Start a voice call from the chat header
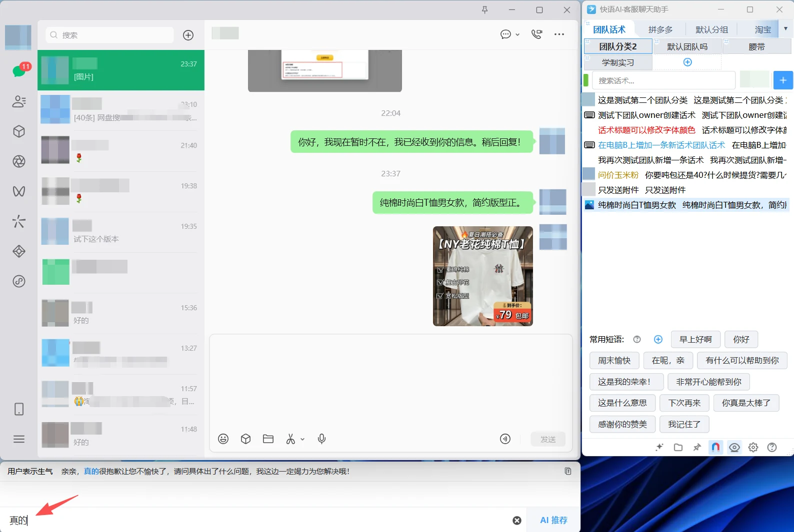Image resolution: width=794 pixels, height=532 pixels. pos(536,34)
